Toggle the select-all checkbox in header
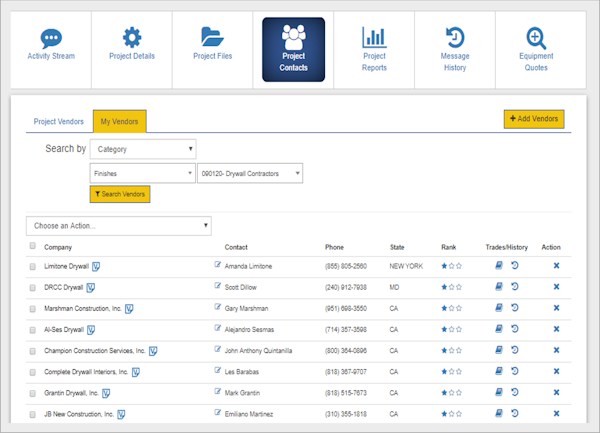600x433 pixels. pos(33,246)
